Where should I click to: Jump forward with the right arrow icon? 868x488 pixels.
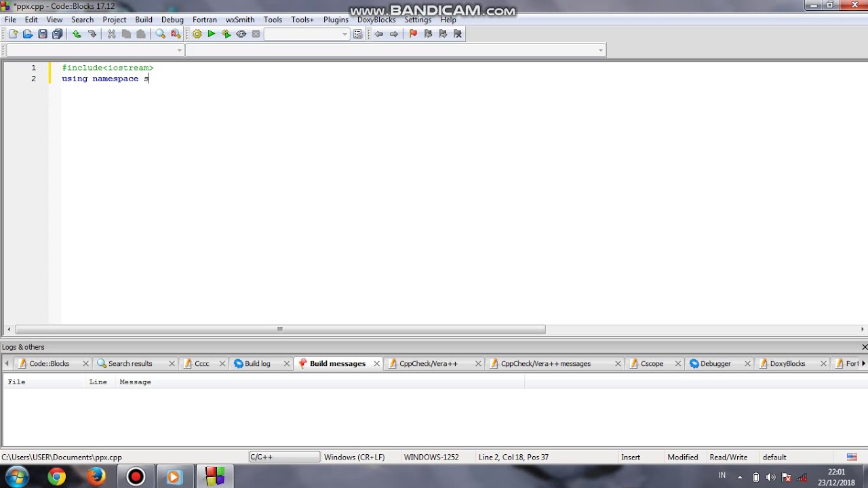point(394,34)
